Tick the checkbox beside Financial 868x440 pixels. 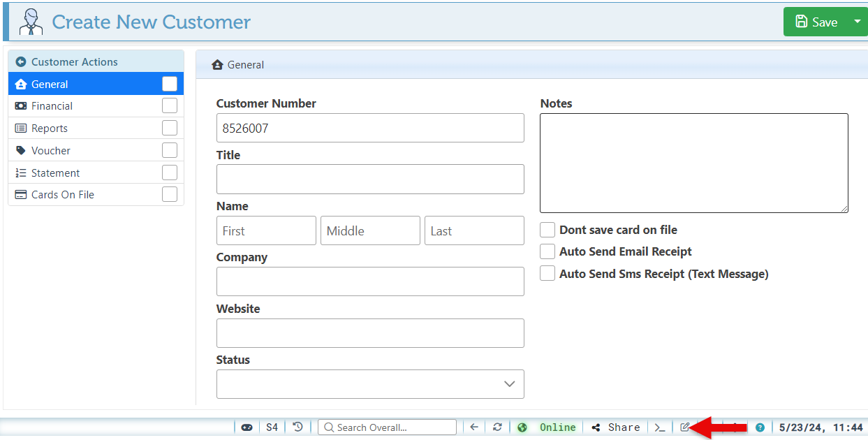tap(170, 106)
